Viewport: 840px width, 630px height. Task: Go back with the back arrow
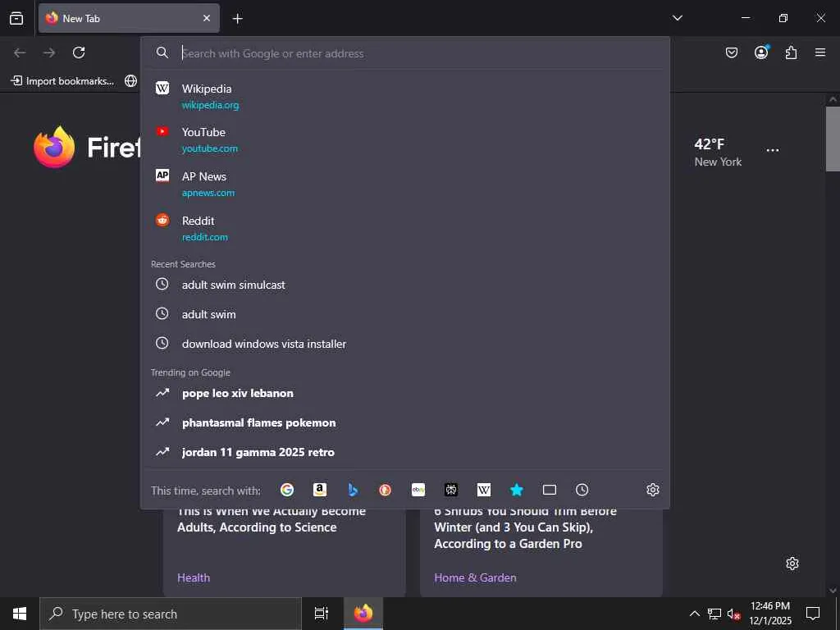tap(20, 52)
